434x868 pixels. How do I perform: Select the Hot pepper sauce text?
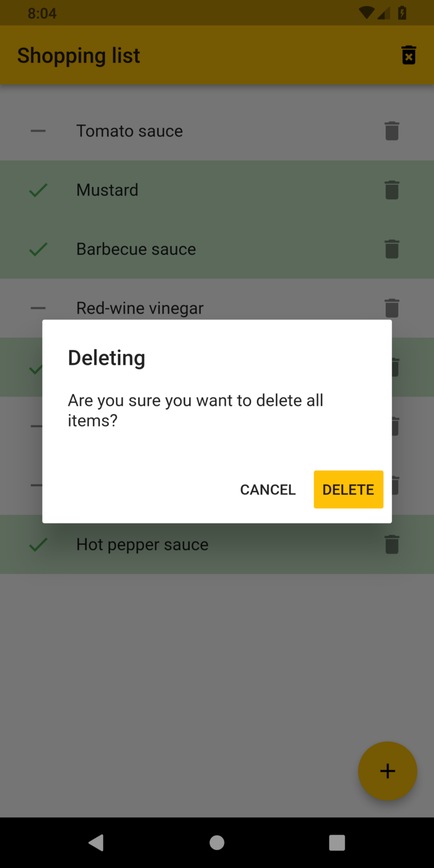pyautogui.click(x=142, y=545)
